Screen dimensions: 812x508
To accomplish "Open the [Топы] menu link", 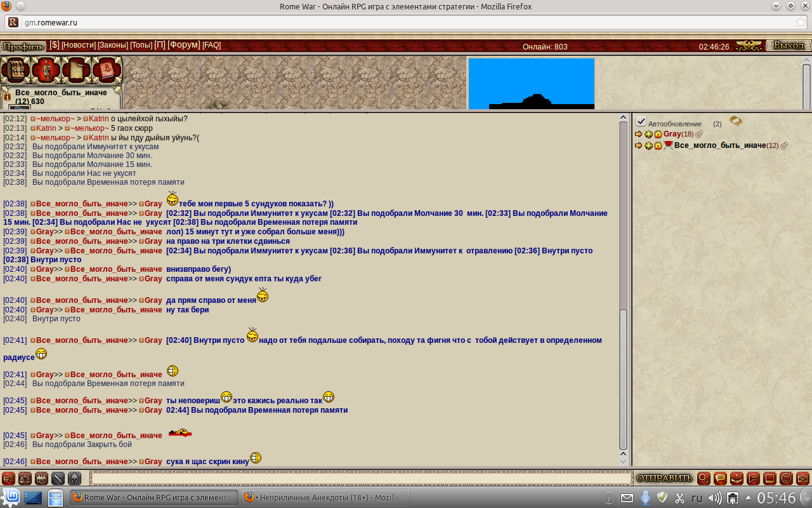I will [141, 45].
